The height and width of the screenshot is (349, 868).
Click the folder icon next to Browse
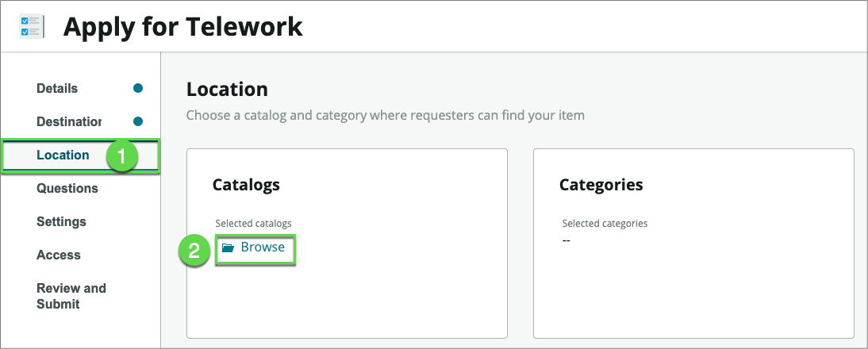pyautogui.click(x=228, y=247)
